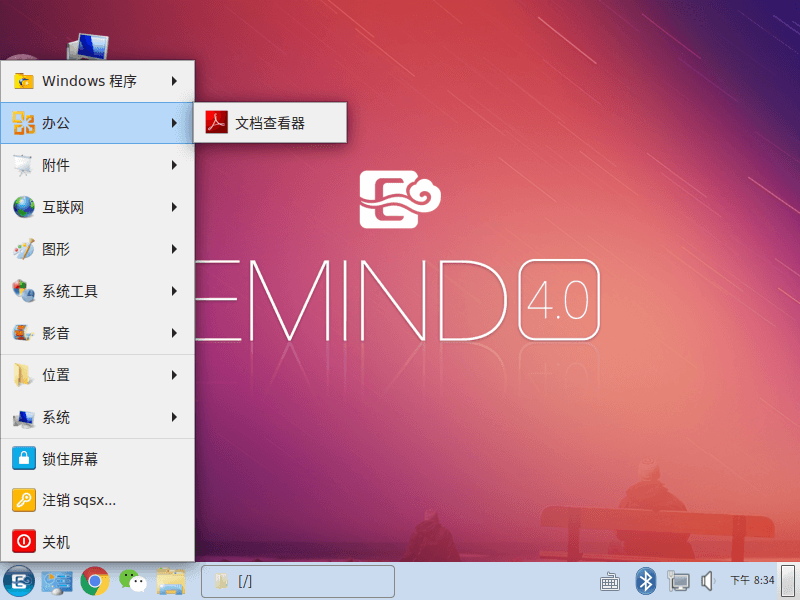The height and width of the screenshot is (600, 800).
Task: Click the globe icon beside 互联网
Action: tap(23, 207)
